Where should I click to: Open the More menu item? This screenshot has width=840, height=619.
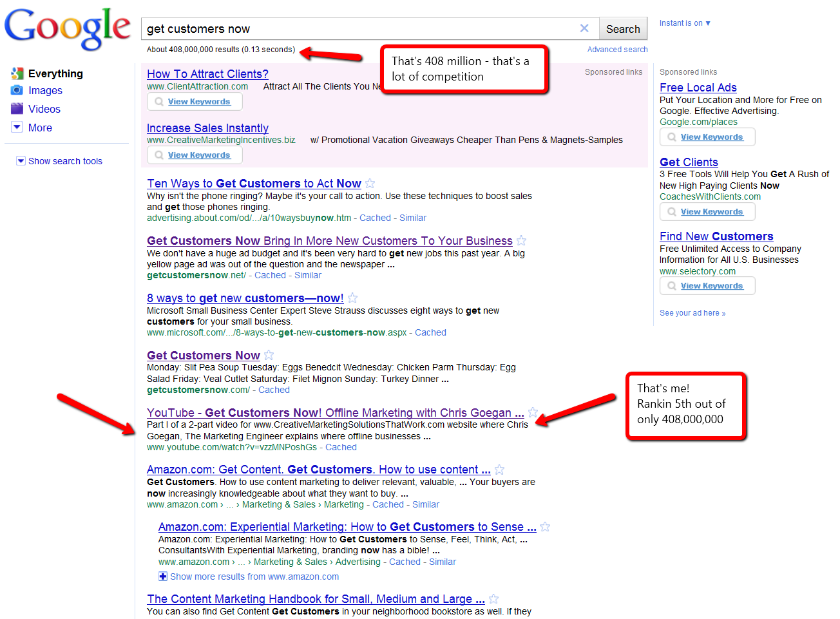click(40, 128)
